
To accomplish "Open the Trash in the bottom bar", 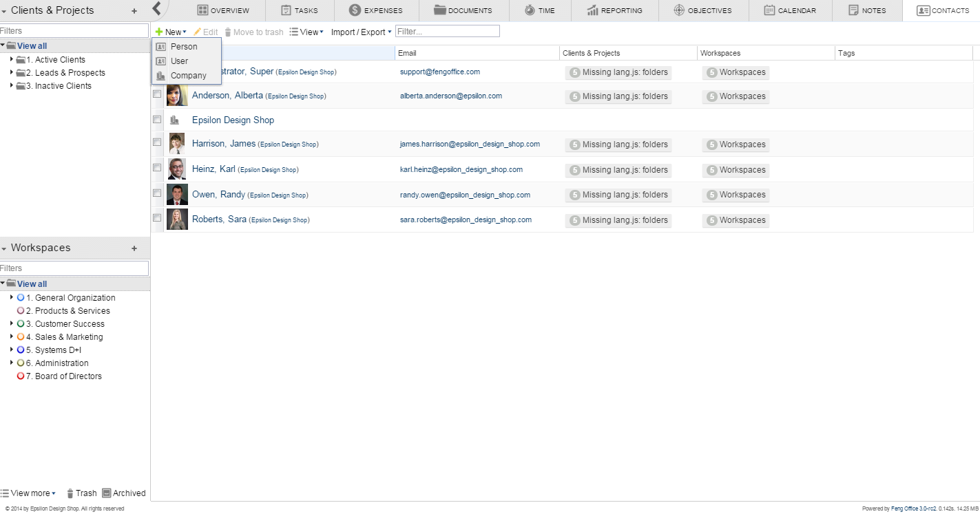I will click(x=81, y=493).
